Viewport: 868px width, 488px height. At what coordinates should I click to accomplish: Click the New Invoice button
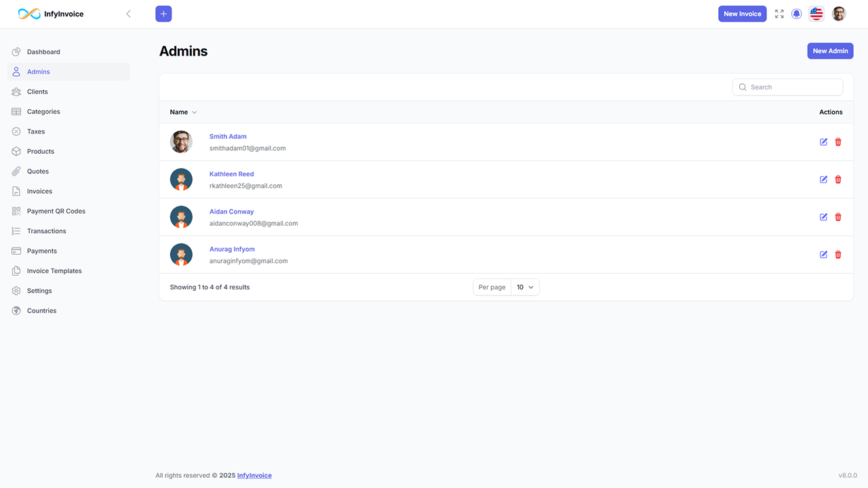[x=742, y=14]
